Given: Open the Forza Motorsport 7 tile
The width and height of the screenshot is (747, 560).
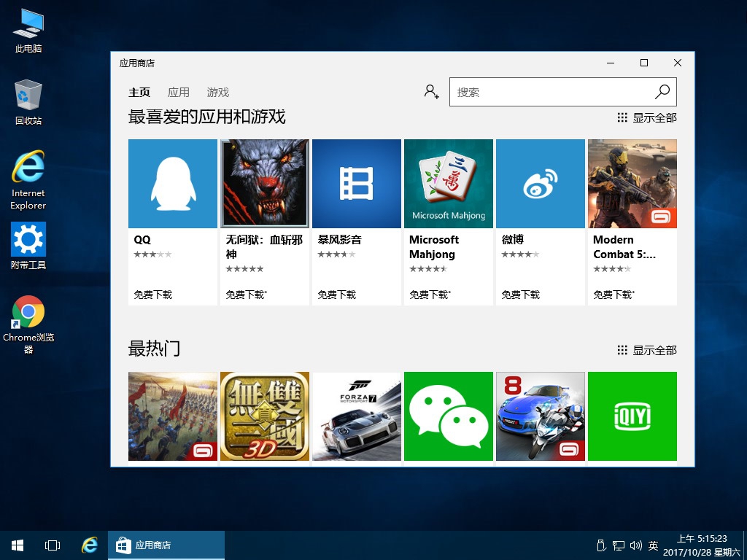Looking at the screenshot, I should [356, 416].
